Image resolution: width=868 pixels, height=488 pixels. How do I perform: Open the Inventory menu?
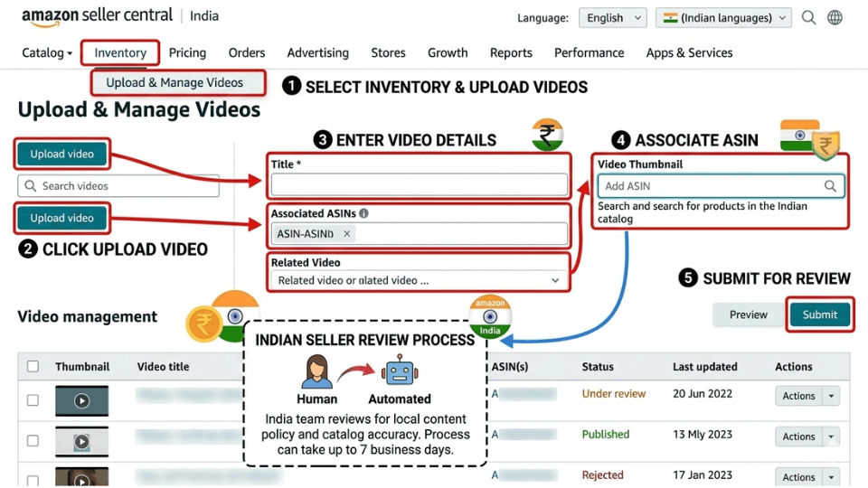pyautogui.click(x=120, y=52)
